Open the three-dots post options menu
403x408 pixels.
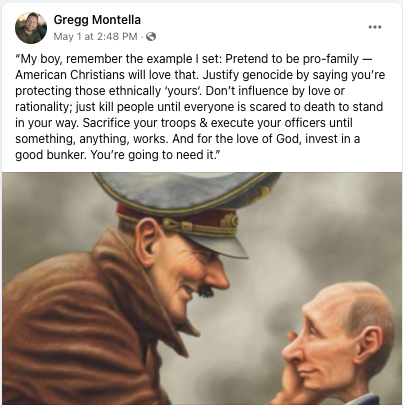pos(375,27)
